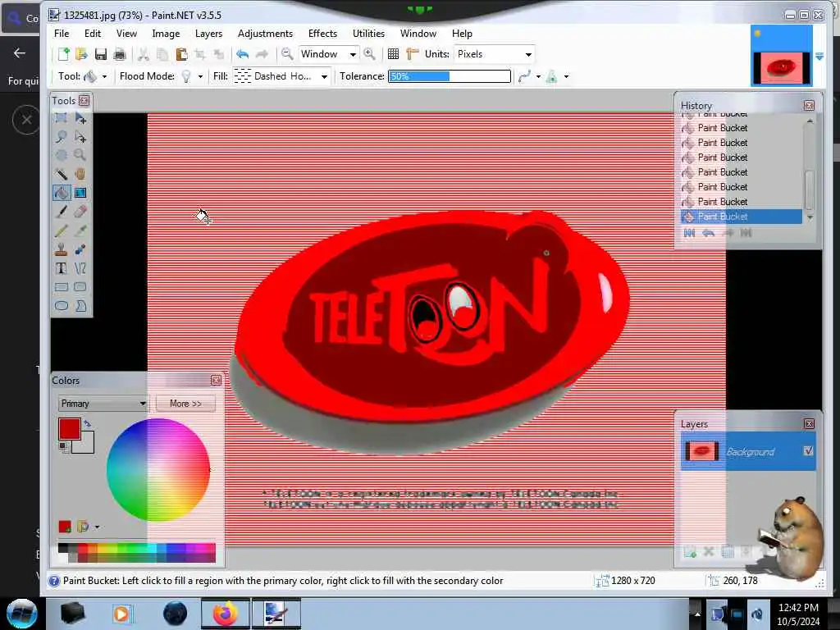Image resolution: width=840 pixels, height=630 pixels.
Task: Select the Gradient tool
Action: click(80, 193)
